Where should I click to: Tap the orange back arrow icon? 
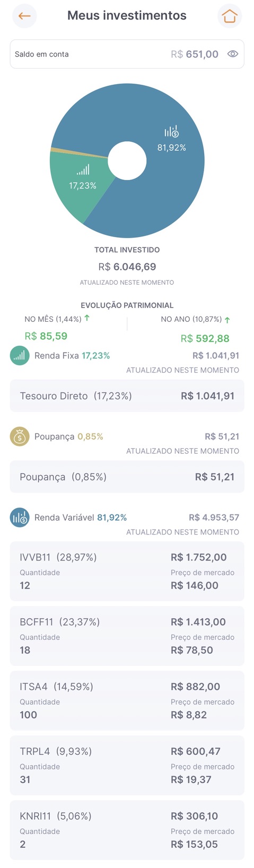24,16
